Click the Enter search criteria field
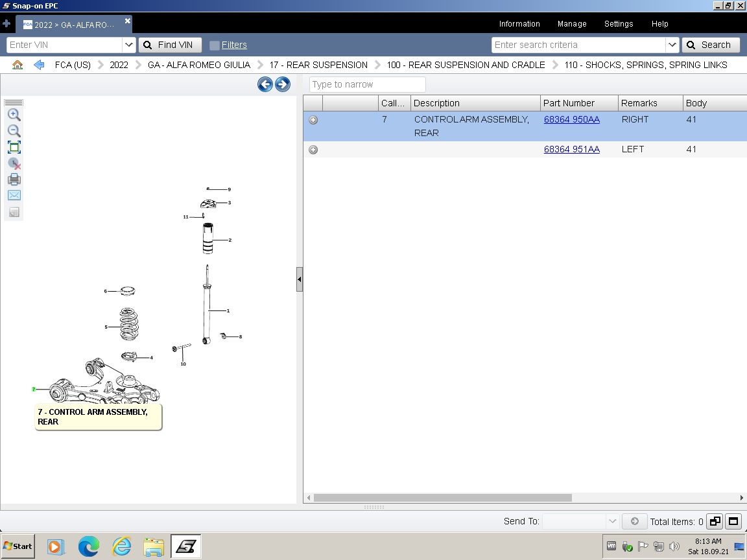 click(578, 45)
